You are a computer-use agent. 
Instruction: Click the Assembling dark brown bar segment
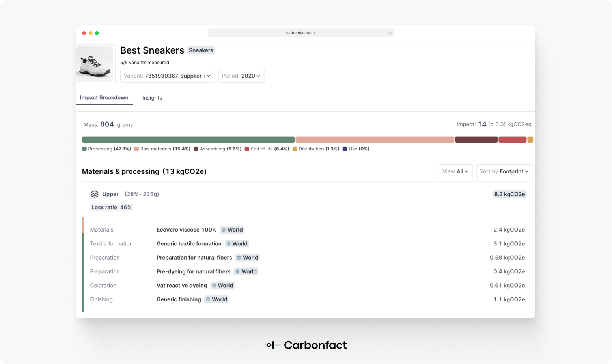476,140
